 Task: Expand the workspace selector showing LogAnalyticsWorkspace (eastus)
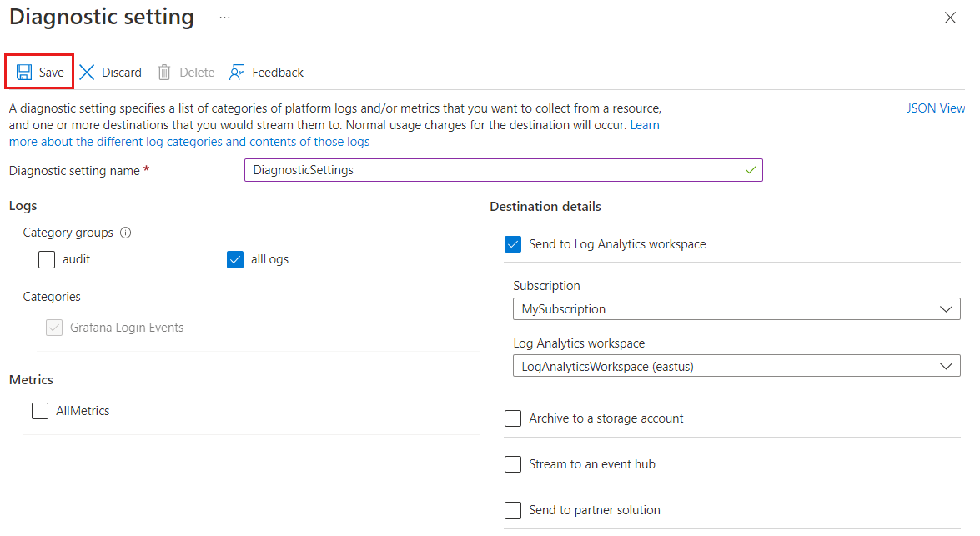tap(947, 366)
